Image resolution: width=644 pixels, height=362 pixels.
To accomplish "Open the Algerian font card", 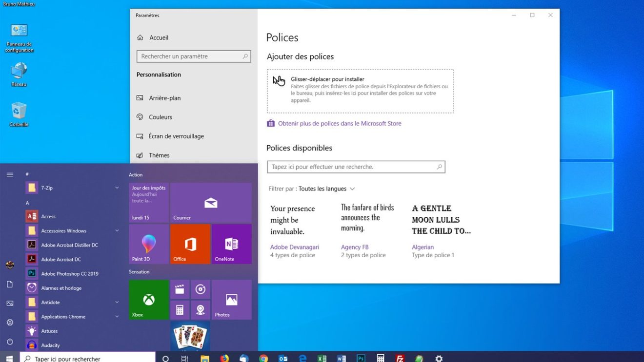I will (x=441, y=231).
